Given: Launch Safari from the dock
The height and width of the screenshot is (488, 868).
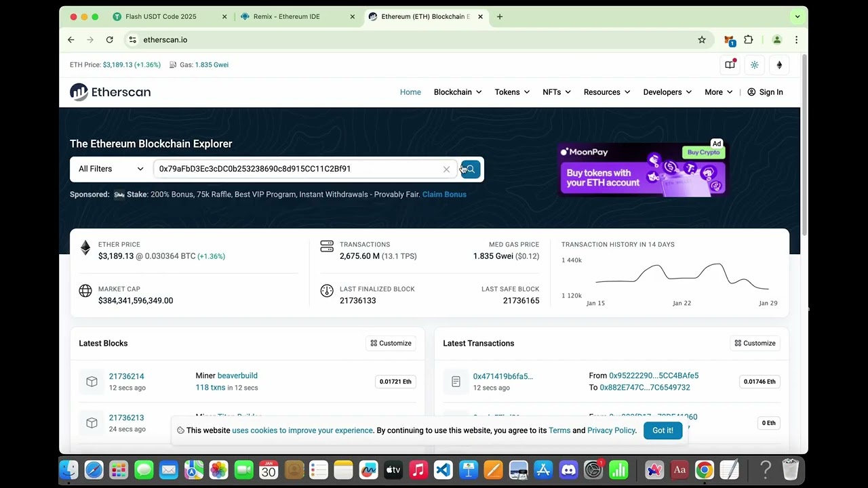Looking at the screenshot, I should point(94,470).
